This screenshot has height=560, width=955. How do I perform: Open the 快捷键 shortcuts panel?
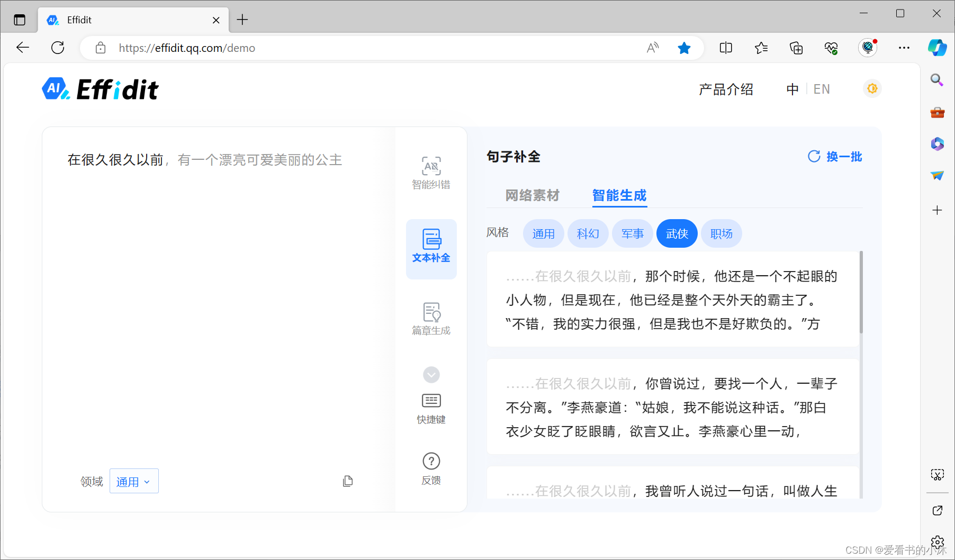pyautogui.click(x=431, y=409)
